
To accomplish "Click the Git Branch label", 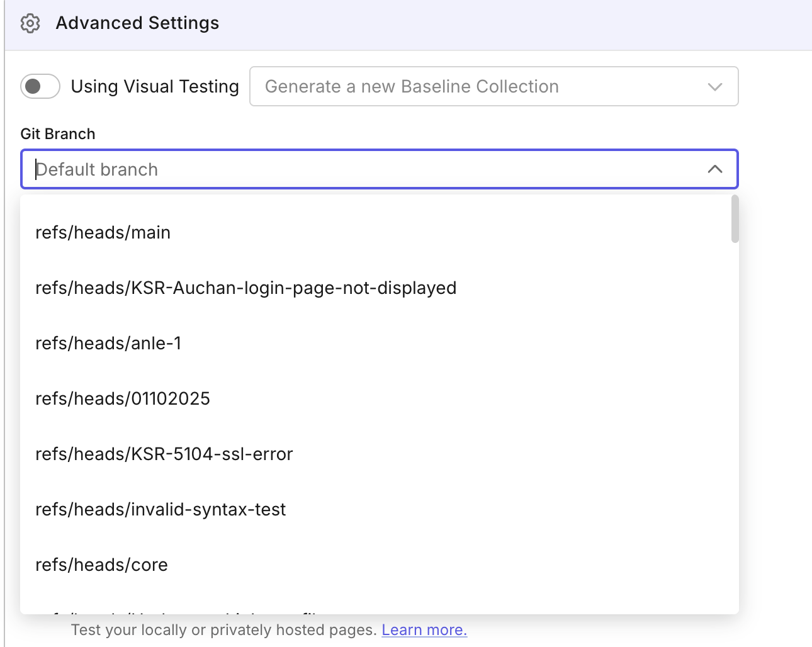I will click(58, 134).
